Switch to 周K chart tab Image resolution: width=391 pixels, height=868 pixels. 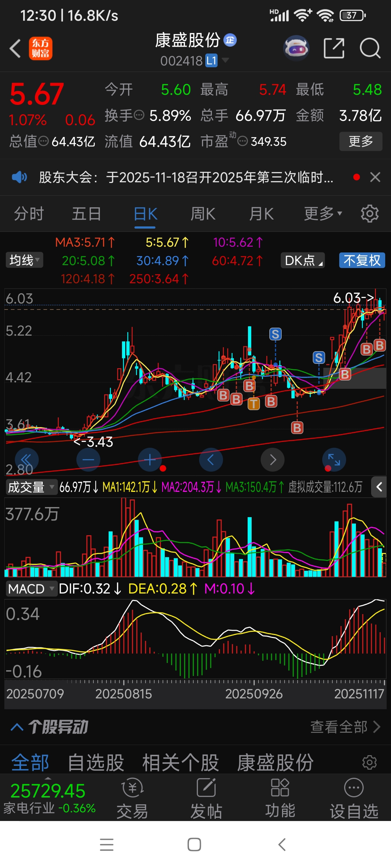[x=203, y=213]
